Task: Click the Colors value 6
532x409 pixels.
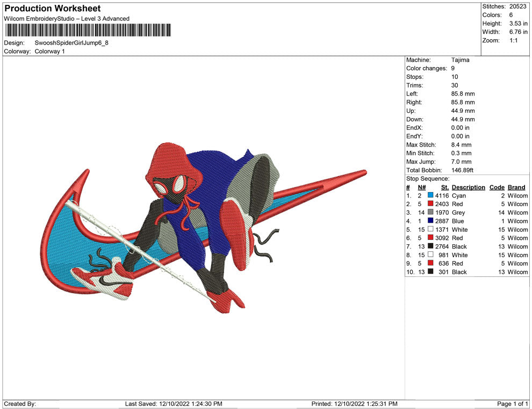Action: 511,15
